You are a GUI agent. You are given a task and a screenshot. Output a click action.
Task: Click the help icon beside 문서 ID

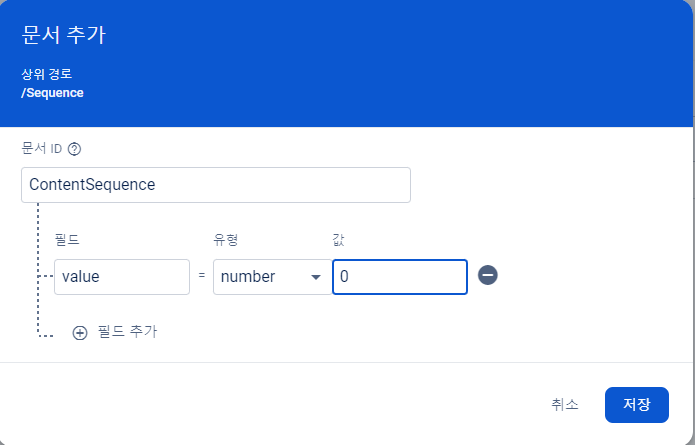(x=74, y=149)
